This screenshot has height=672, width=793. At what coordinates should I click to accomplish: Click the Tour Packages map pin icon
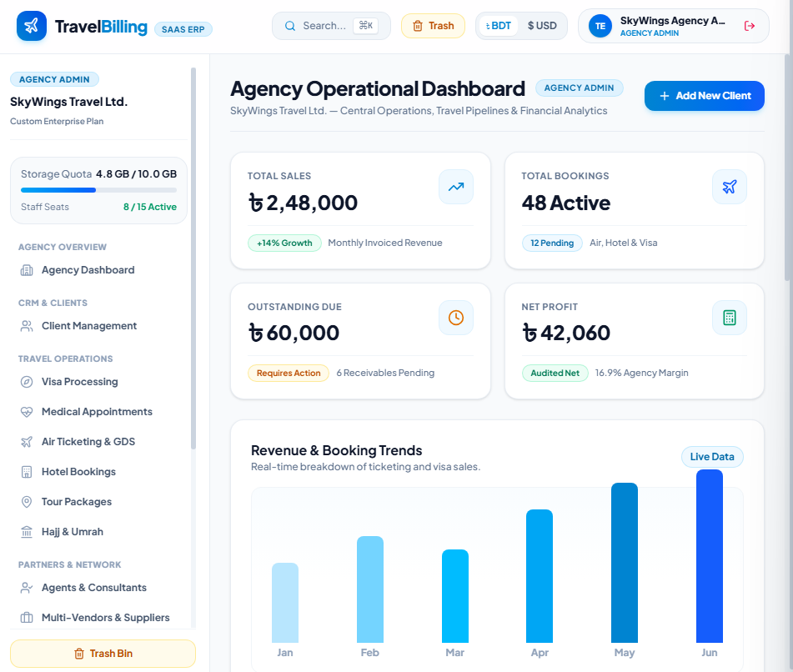(27, 502)
